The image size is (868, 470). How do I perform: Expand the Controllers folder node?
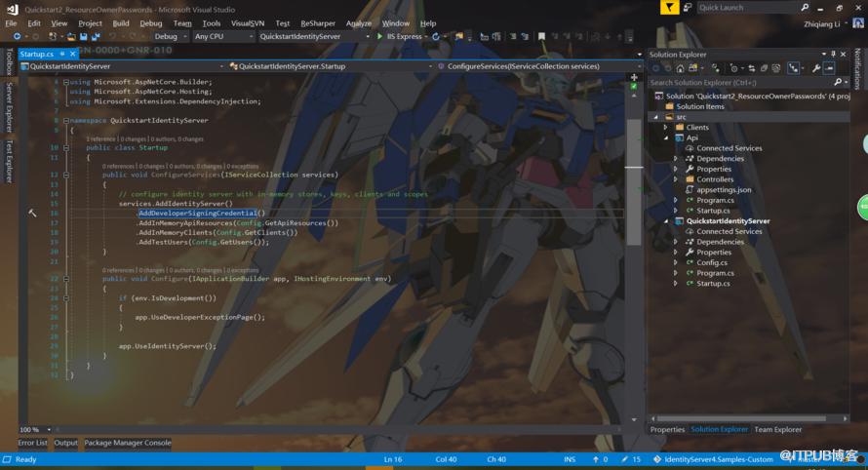(675, 179)
